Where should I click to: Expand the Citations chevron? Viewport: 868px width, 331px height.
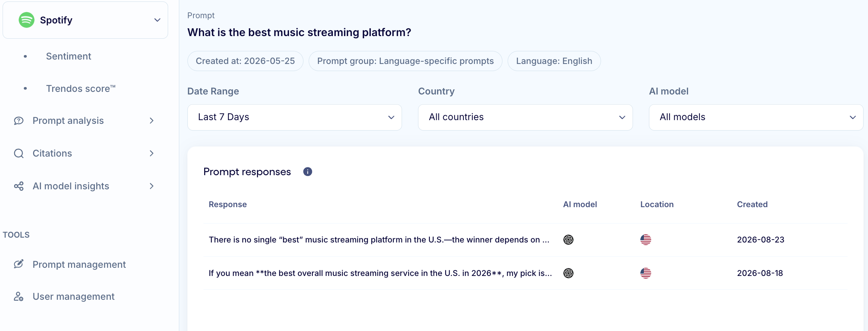pyautogui.click(x=151, y=153)
